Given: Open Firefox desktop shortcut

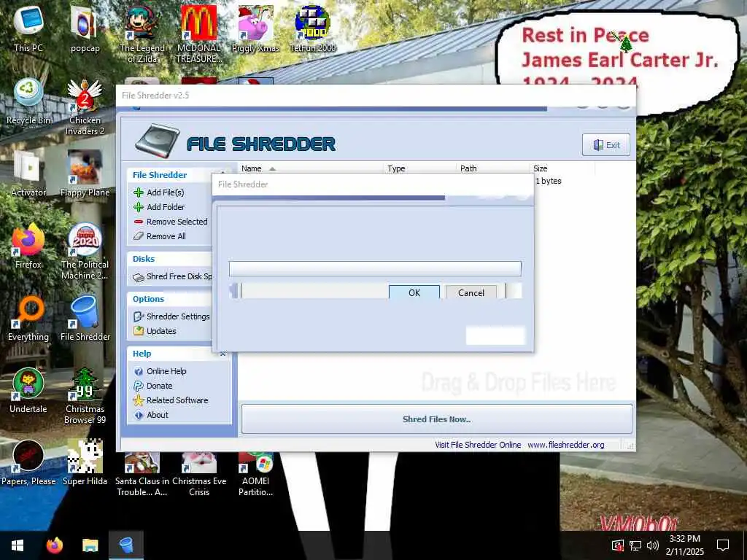Looking at the screenshot, I should click(x=28, y=246).
